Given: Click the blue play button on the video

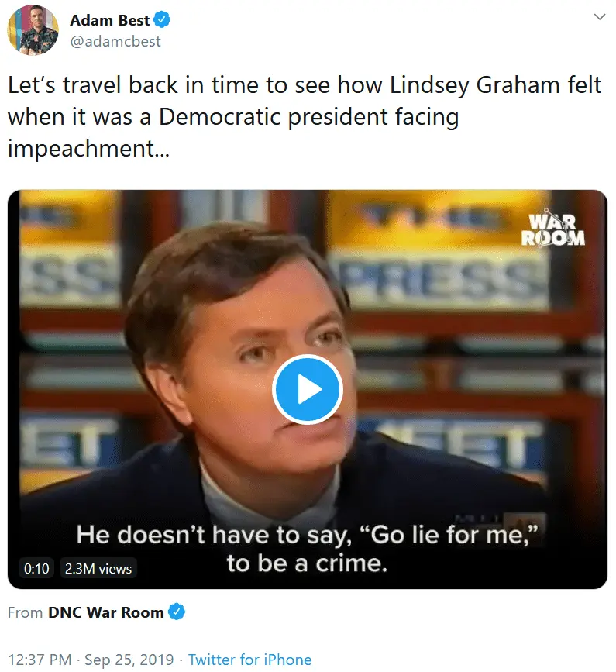Looking at the screenshot, I should click(x=308, y=389).
